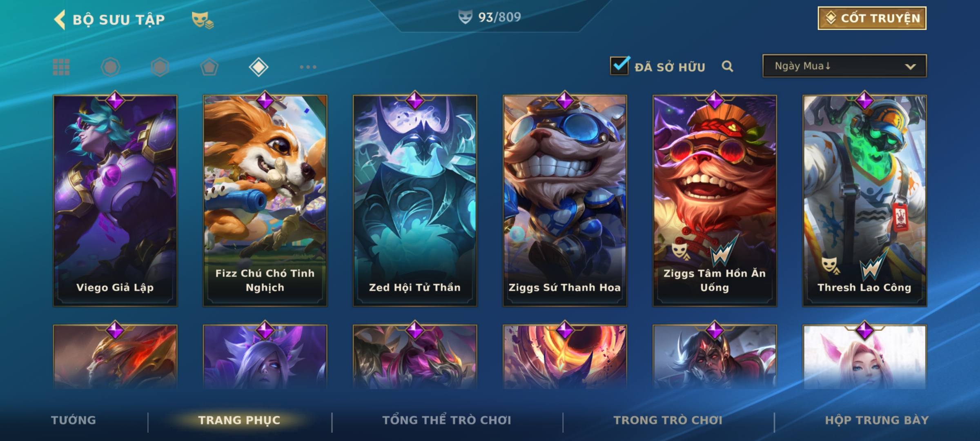Viewport: 980px width, 441px height.
Task: Select the all-skins grid filter icon
Action: click(61, 67)
